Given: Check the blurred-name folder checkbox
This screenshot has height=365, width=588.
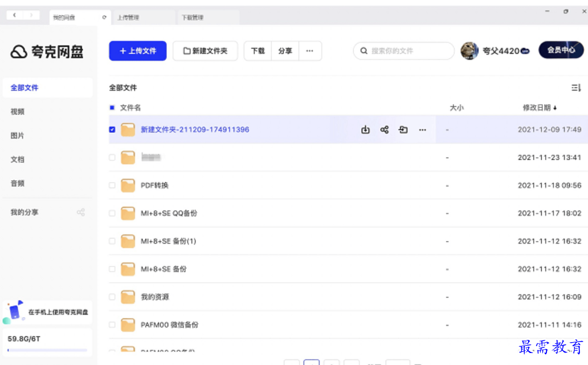Looking at the screenshot, I should (112, 157).
